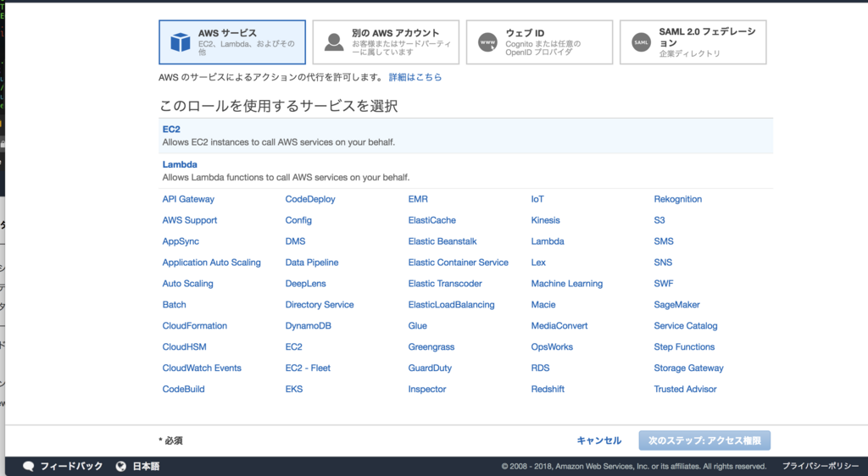Image resolution: width=868 pixels, height=476 pixels.
Task: Select Glue service
Action: coord(417,325)
